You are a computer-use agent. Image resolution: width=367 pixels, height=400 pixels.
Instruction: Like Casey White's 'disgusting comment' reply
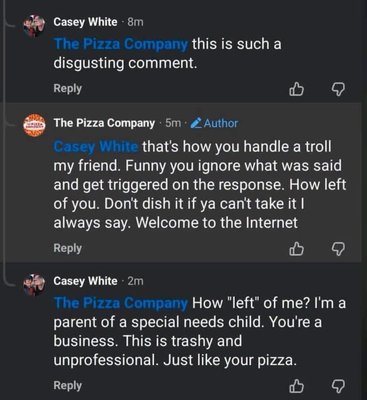(x=296, y=89)
